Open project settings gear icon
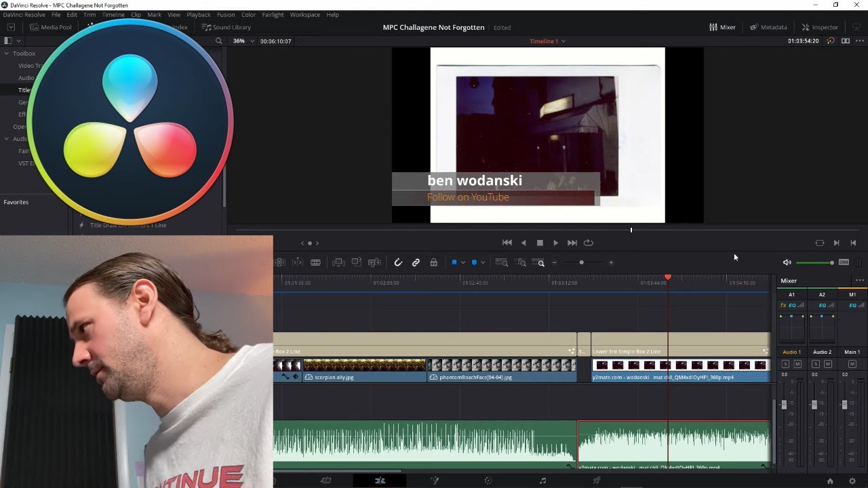The width and height of the screenshot is (868, 488). pos(852,481)
